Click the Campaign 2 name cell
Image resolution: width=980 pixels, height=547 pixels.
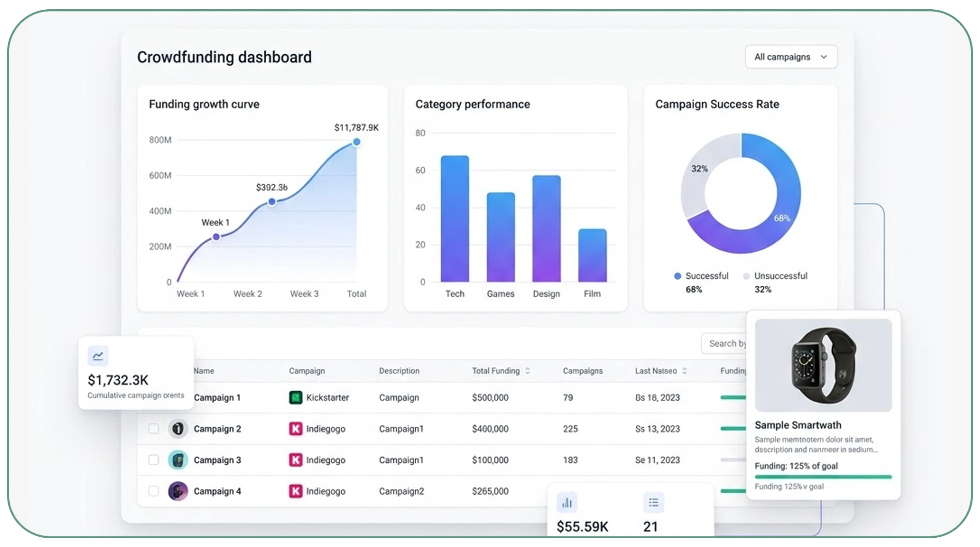click(x=217, y=429)
